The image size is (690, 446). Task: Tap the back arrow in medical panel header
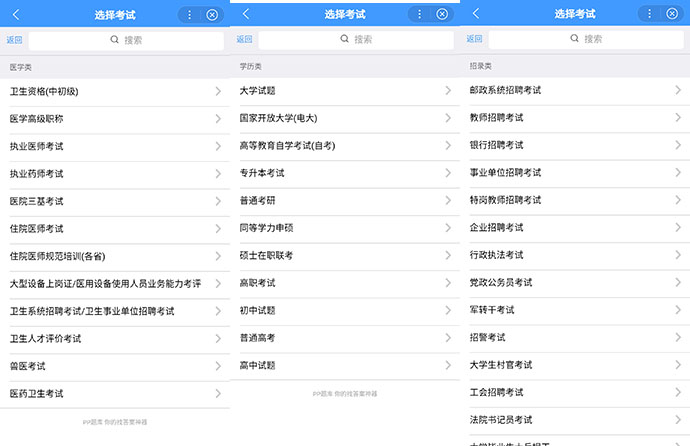(16, 15)
